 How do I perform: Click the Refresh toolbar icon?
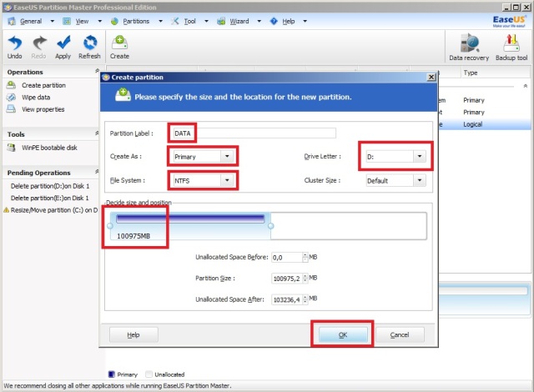pyautogui.click(x=90, y=43)
